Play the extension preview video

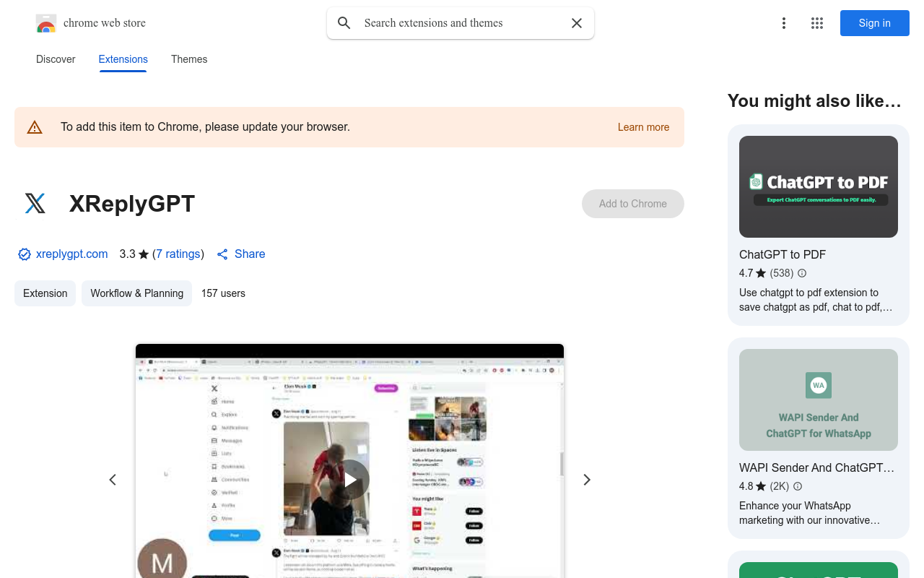point(350,479)
